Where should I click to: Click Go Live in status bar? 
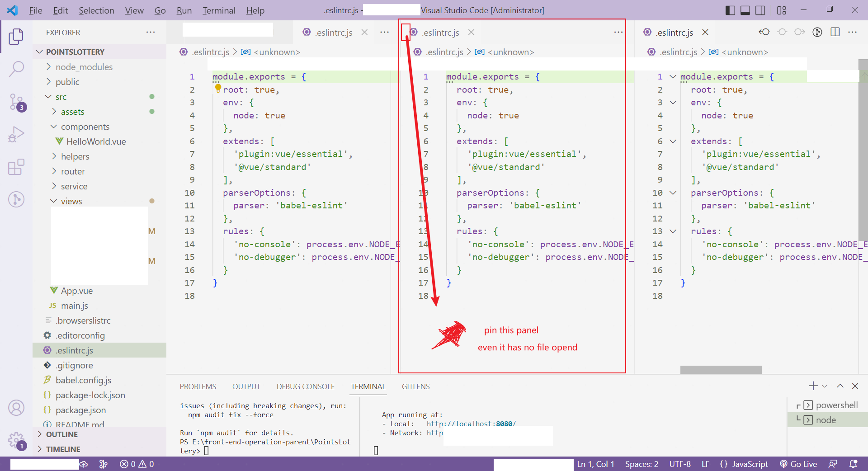[798, 464]
